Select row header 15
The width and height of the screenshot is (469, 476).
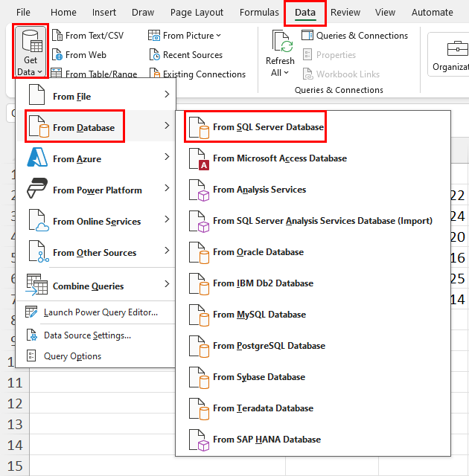pos(15,466)
